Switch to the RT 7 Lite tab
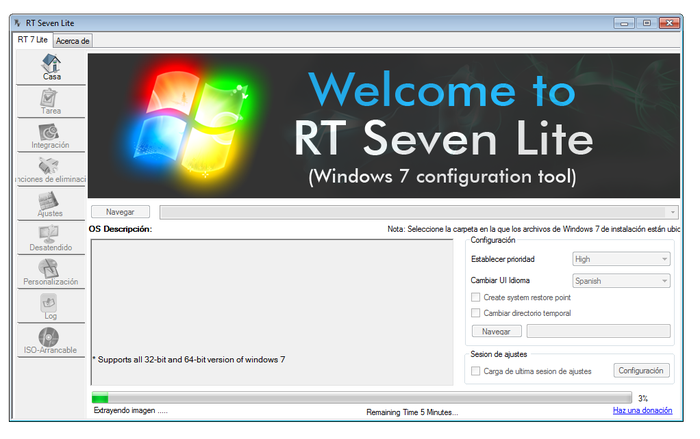The image size is (700, 439). pyautogui.click(x=33, y=40)
